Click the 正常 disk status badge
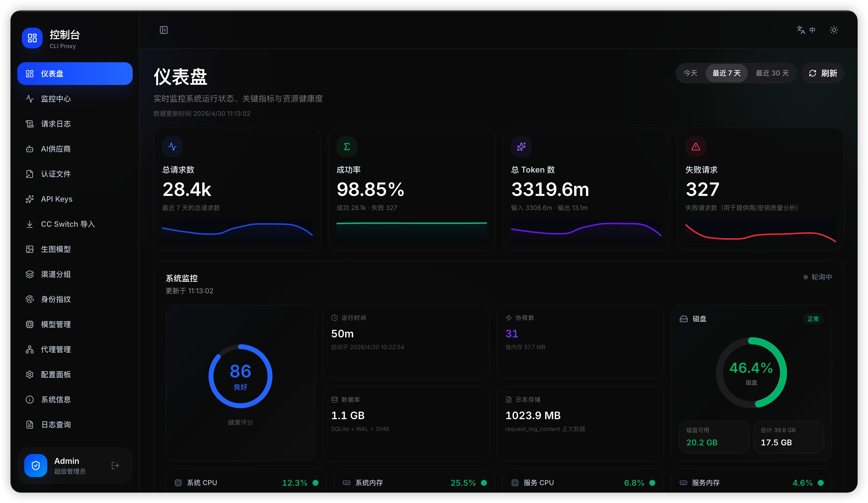The image size is (868, 503). pyautogui.click(x=813, y=319)
